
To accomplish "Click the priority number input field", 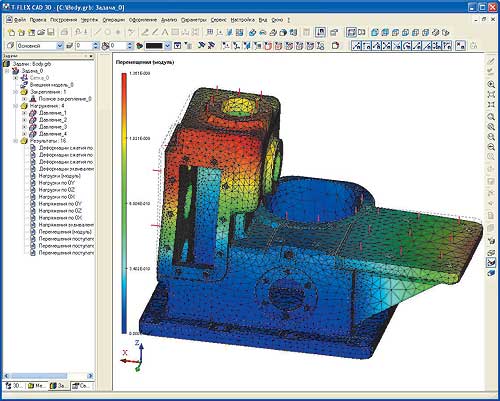I will tap(118, 46).
